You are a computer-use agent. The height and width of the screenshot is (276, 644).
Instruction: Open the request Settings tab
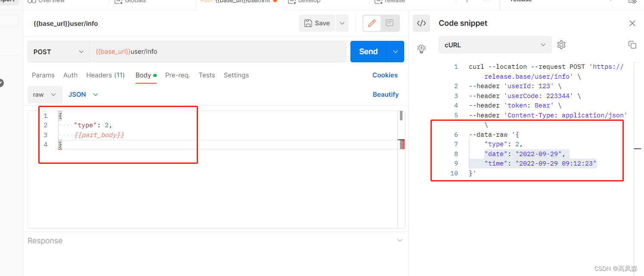(236, 75)
